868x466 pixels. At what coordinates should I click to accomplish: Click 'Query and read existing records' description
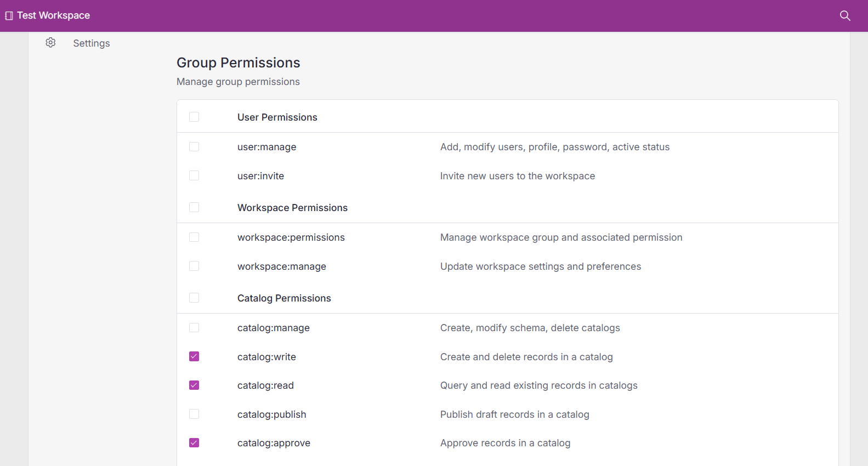point(539,385)
